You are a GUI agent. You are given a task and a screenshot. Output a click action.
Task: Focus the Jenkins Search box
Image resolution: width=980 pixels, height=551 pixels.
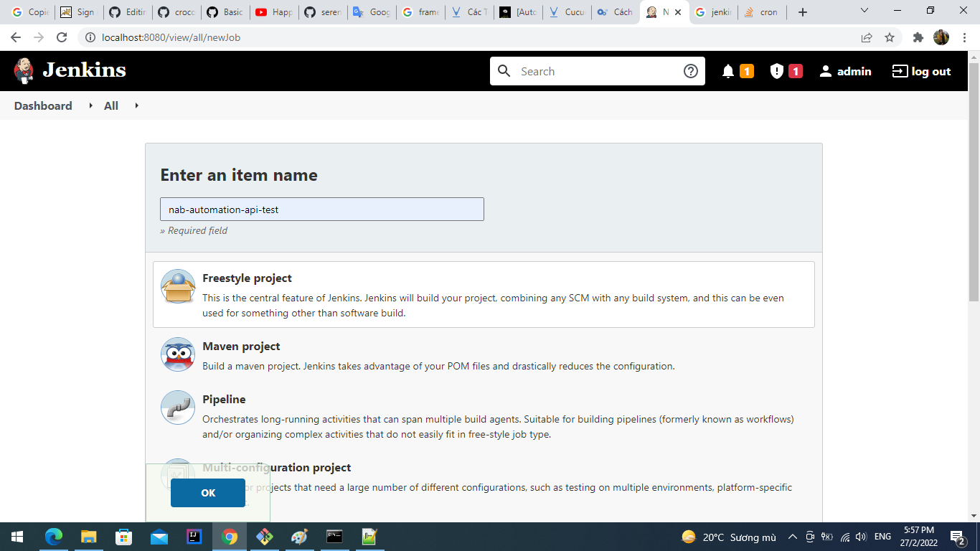pos(597,71)
